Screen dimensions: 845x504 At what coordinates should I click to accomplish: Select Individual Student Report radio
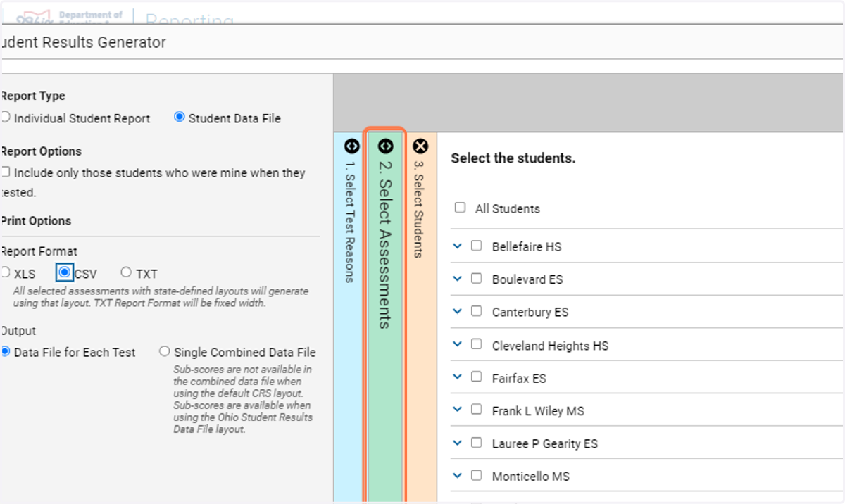6,118
